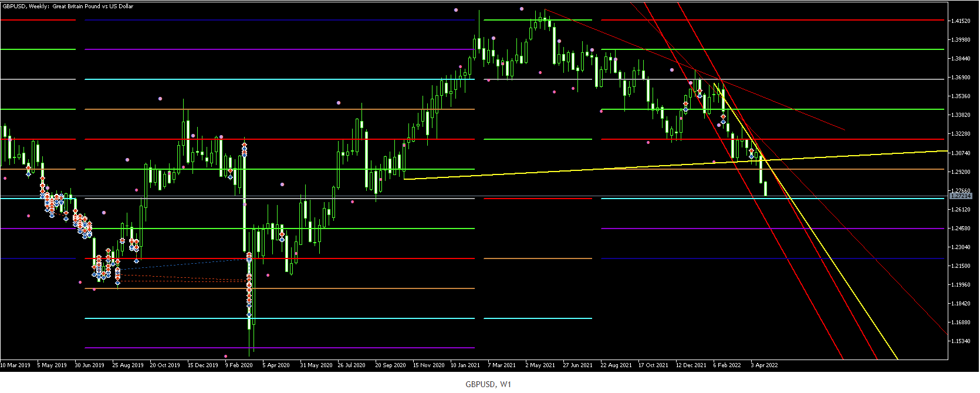Click time axis label '10 Jan 2021'
This screenshot has width=980, height=393.
pyautogui.click(x=465, y=365)
